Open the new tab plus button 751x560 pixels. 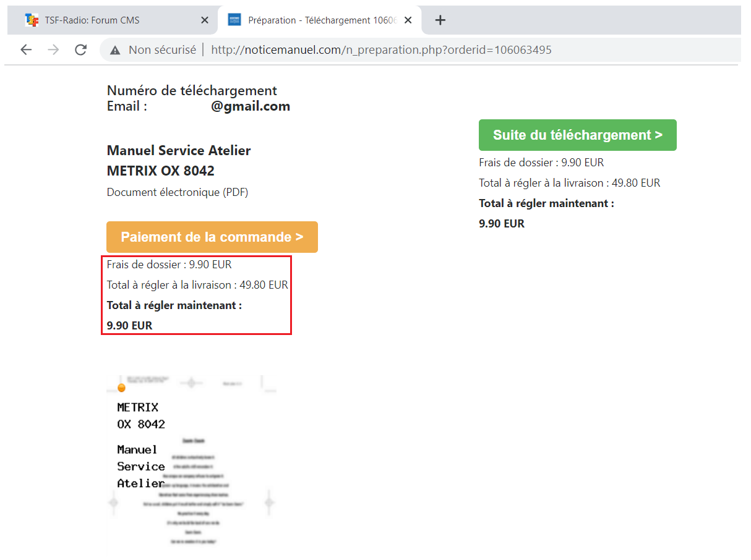(440, 20)
